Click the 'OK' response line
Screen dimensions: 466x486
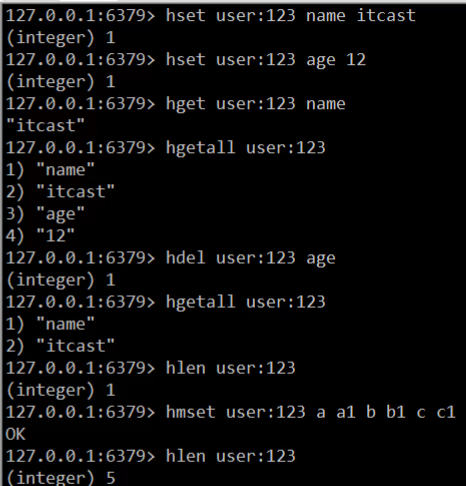click(15, 434)
